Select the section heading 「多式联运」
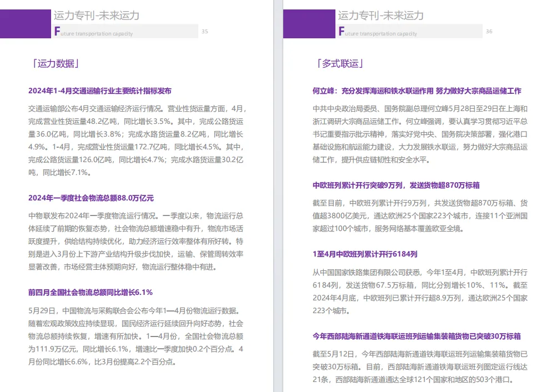 click(x=339, y=63)
